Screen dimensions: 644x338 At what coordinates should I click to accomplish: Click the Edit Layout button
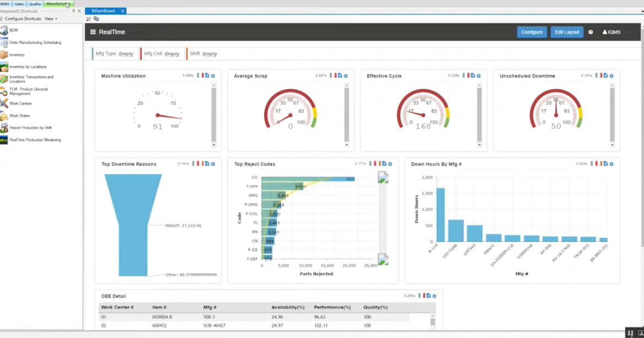coord(566,32)
